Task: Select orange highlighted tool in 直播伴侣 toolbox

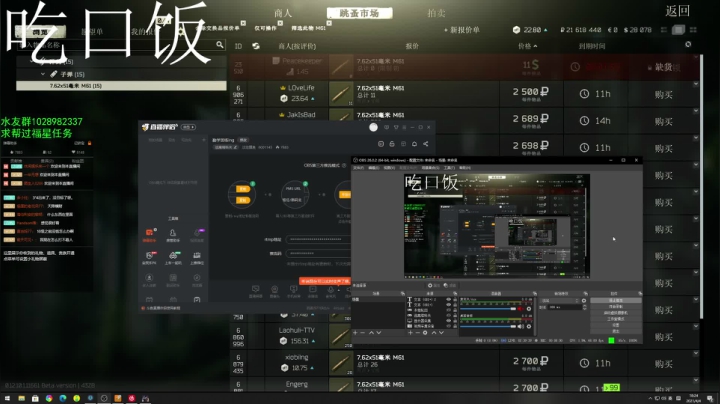Action: [x=149, y=234]
